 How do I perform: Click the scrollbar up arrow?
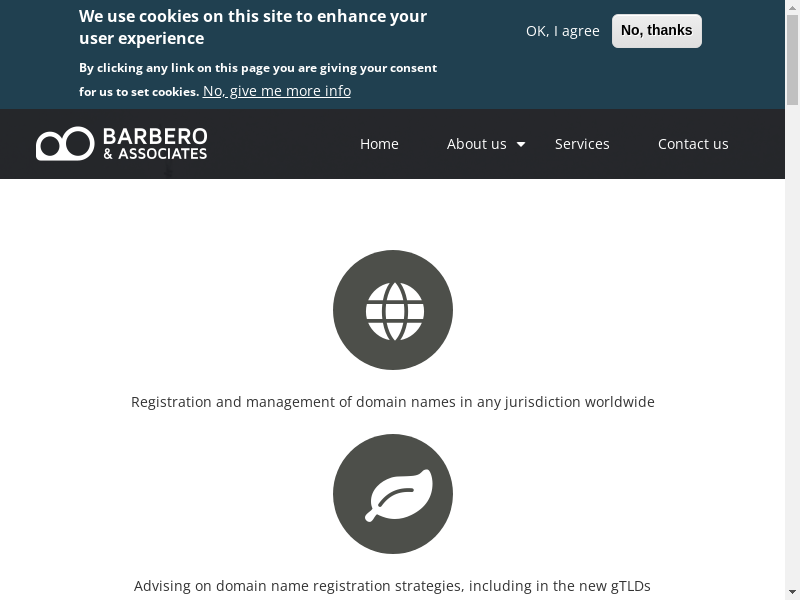point(792,7)
